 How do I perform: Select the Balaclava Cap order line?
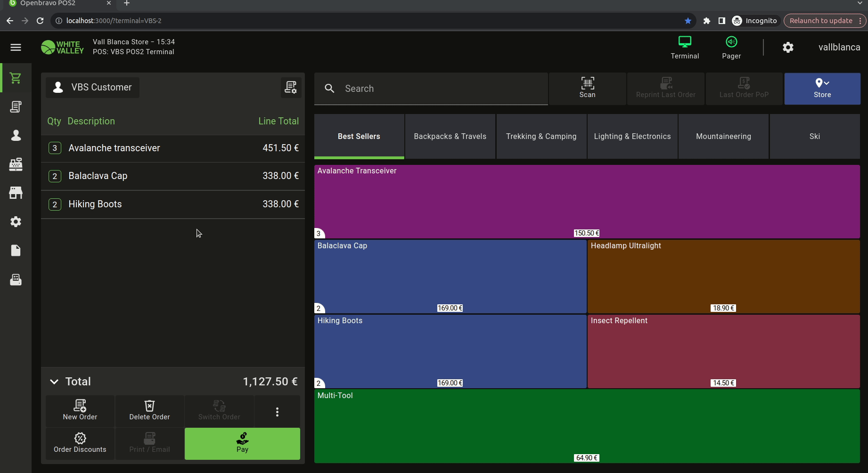[172, 176]
